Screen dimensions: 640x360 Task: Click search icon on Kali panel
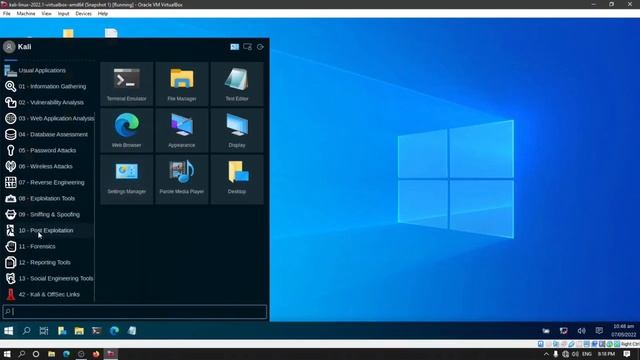27,331
